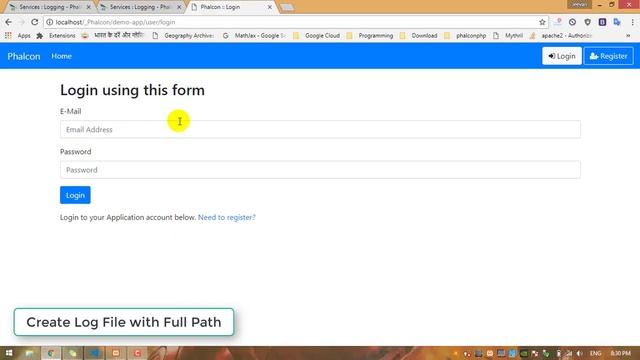640x360 pixels.
Task: Open the Chrome three-dot menu
Action: click(632, 22)
